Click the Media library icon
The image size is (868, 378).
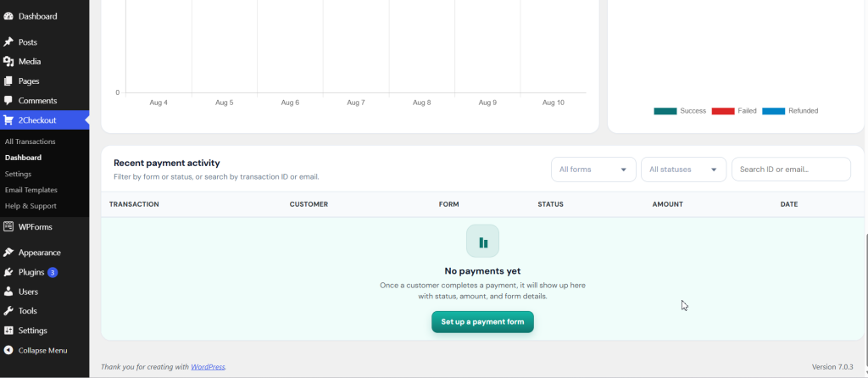(8, 61)
